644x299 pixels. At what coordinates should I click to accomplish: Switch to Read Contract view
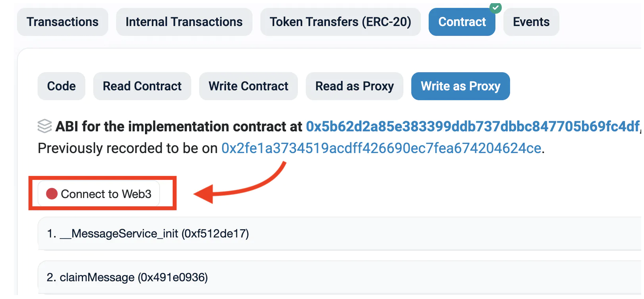[142, 86]
